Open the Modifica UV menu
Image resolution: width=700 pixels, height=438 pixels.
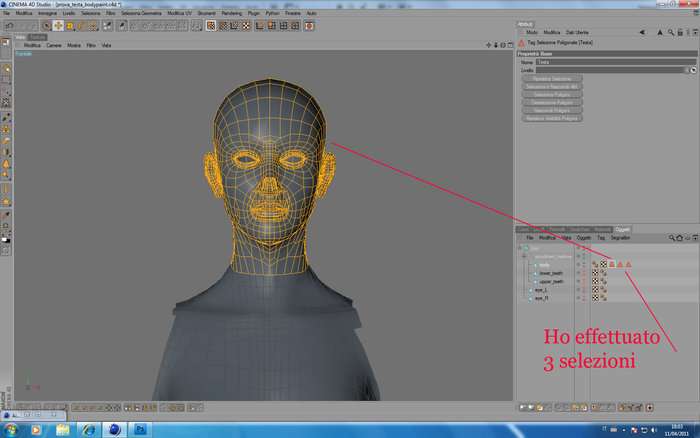[179, 13]
